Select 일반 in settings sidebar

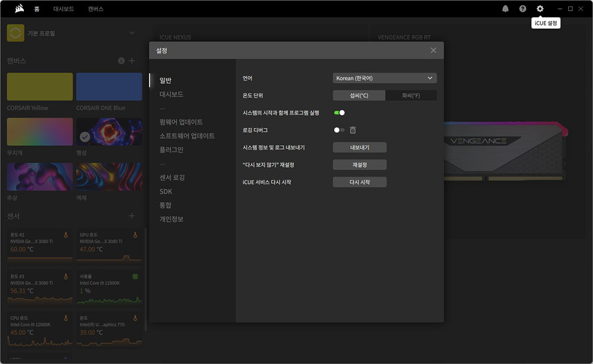coord(165,80)
